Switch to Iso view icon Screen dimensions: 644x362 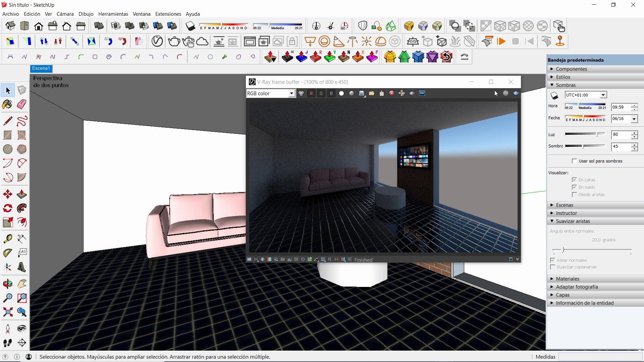(10, 26)
